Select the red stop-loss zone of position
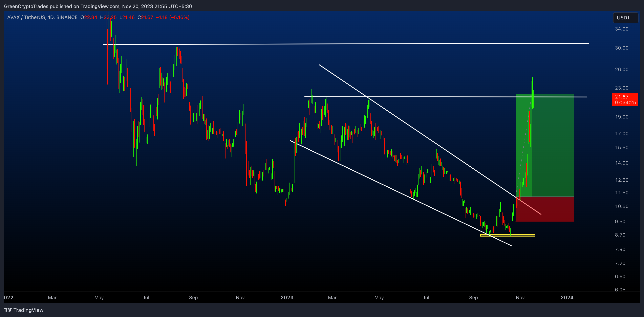Screen dimensions: 644x317 545,209
